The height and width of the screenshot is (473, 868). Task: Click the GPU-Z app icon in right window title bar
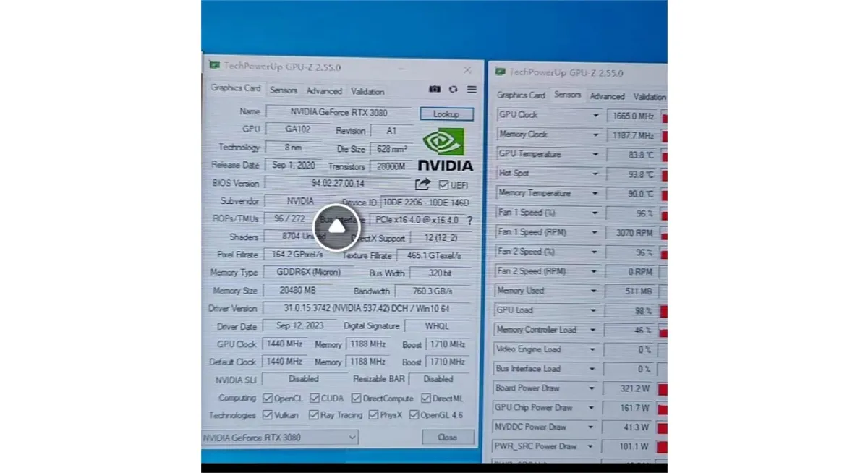click(500, 72)
